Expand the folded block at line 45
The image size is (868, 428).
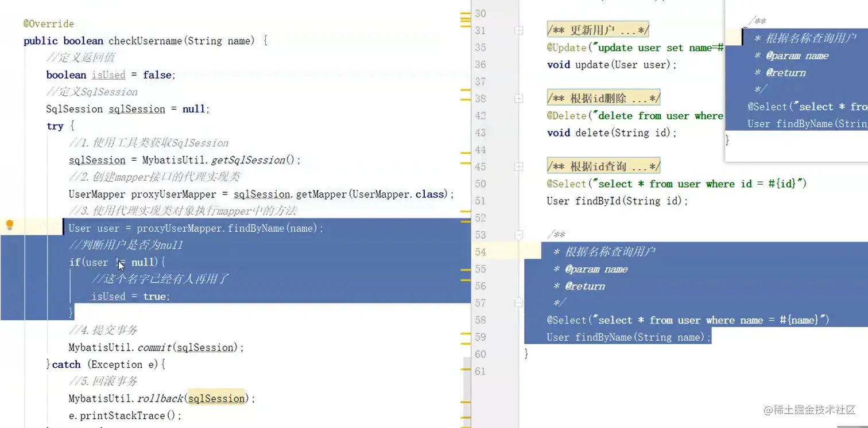tap(519, 167)
